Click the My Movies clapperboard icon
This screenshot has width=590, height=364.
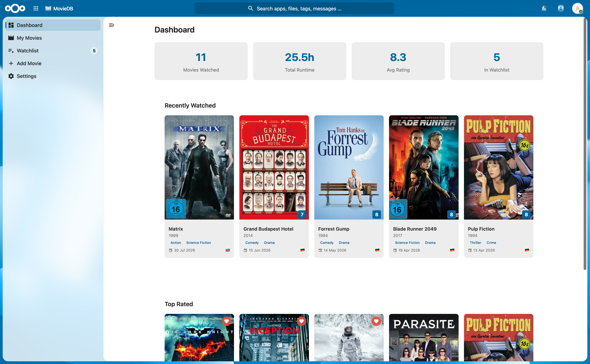11,38
